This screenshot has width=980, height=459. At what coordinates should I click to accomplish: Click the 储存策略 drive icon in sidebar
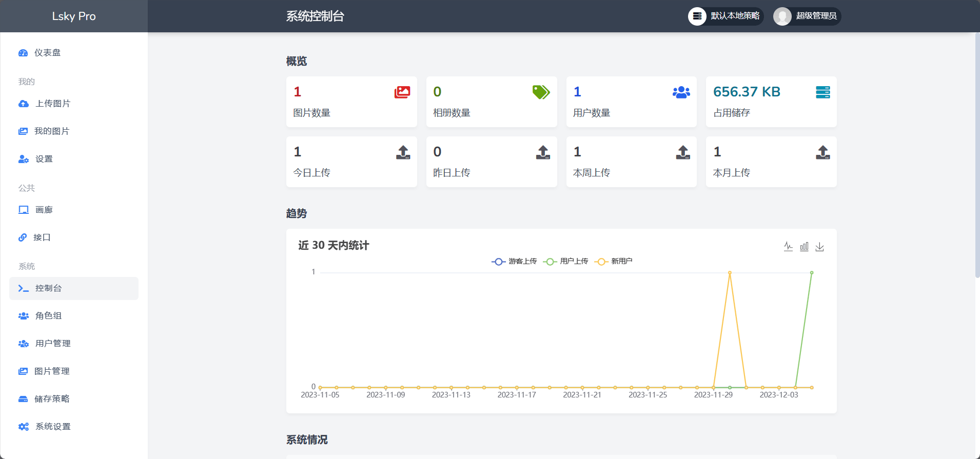pyautogui.click(x=23, y=399)
